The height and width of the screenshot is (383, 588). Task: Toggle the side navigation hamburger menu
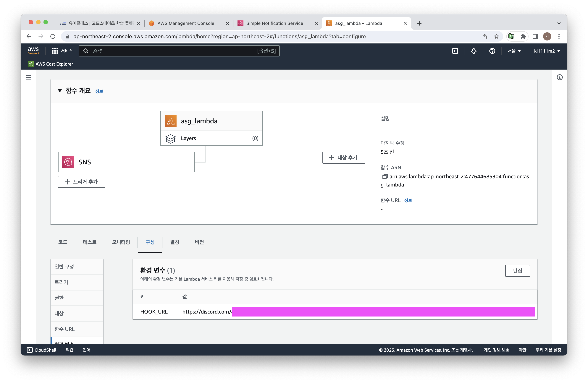(28, 77)
